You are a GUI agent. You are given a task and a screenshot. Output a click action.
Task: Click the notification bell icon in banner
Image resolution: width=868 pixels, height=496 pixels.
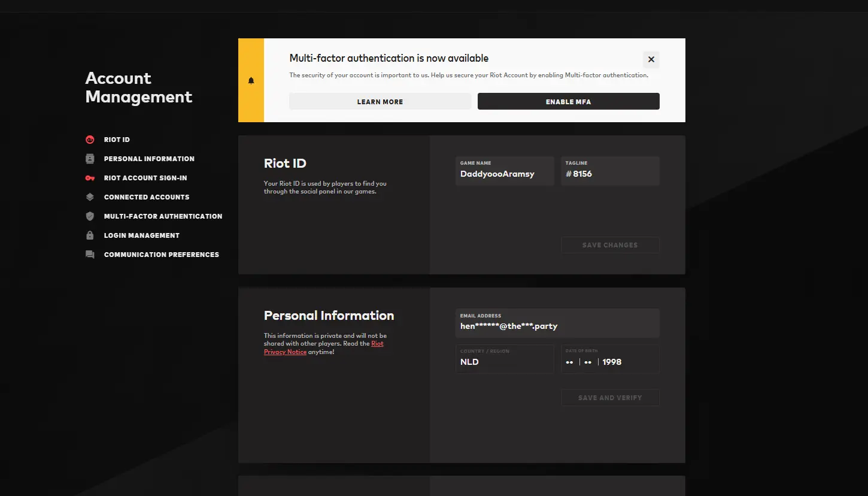tap(251, 80)
